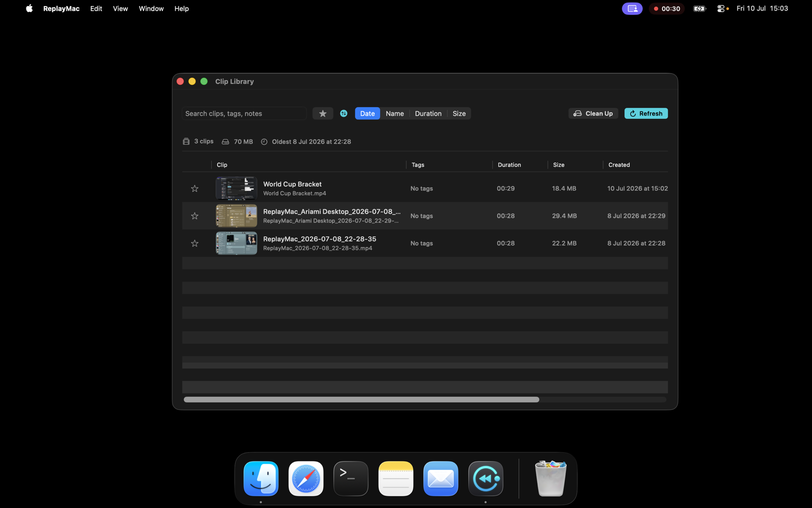Click the Clean Up button

click(x=593, y=113)
